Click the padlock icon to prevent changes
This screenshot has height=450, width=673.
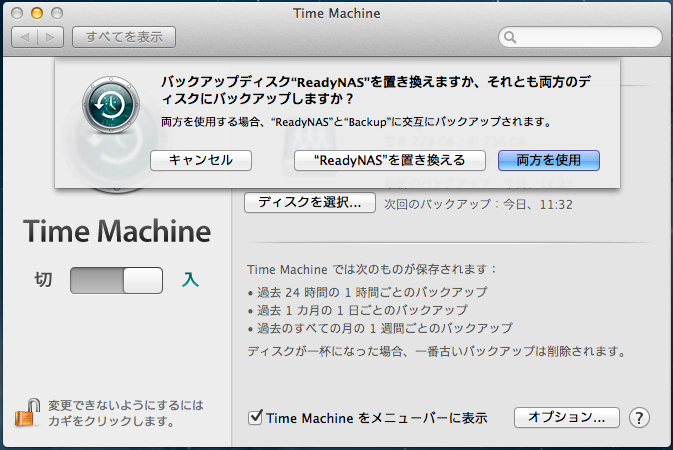(27, 411)
